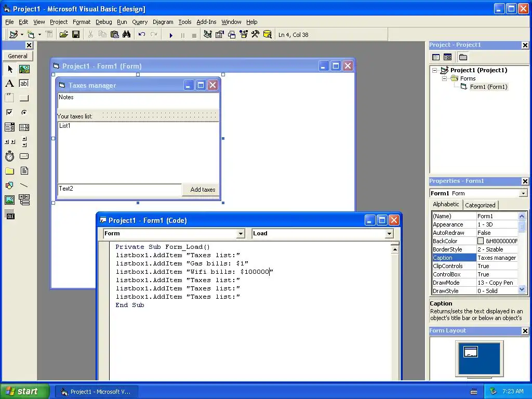Select the Data control tool in toolbox
Viewport: 532px width, 399px height.
24,200
